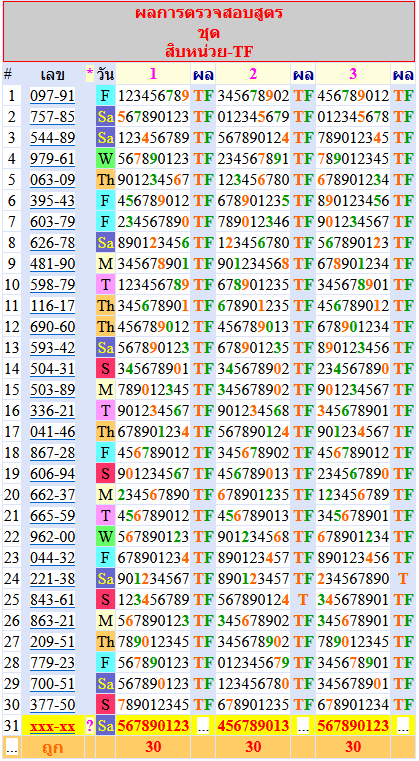Viewport: 419px width, 761px height.
Task: Open the 221-38 number link
Action: (x=52, y=579)
